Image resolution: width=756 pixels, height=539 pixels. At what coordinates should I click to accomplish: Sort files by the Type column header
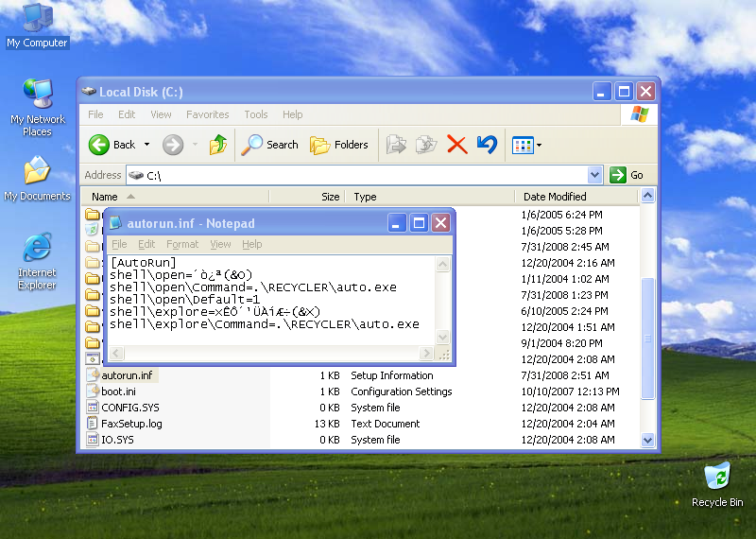click(x=430, y=197)
